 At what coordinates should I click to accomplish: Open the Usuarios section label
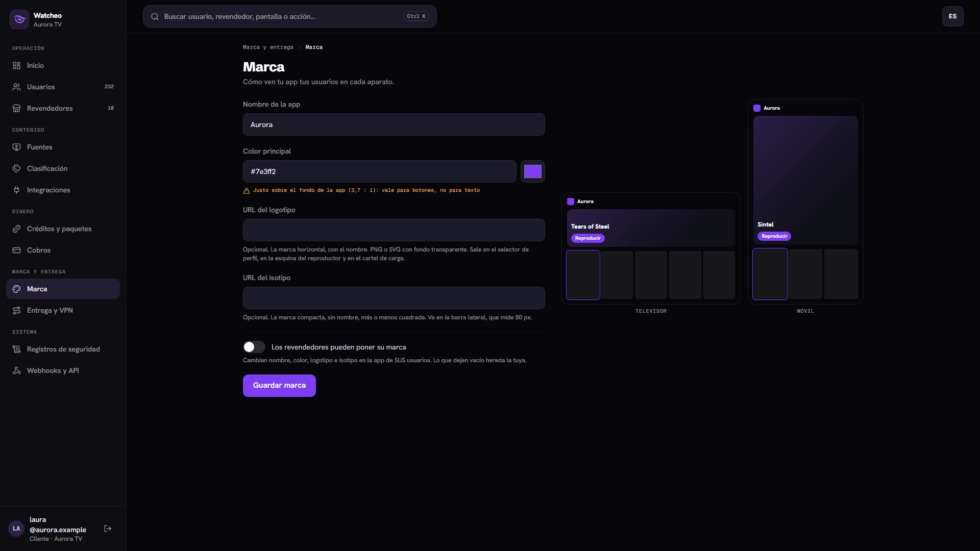coord(41,87)
